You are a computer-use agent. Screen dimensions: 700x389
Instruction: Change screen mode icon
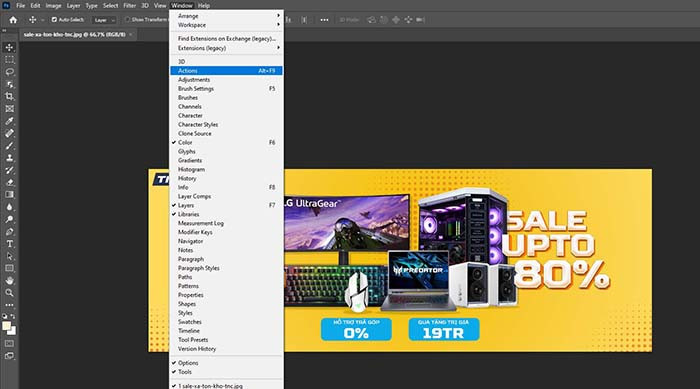click(x=9, y=356)
